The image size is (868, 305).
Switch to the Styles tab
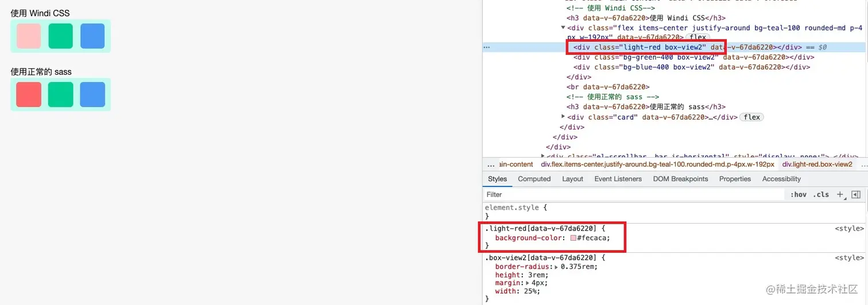coord(497,179)
